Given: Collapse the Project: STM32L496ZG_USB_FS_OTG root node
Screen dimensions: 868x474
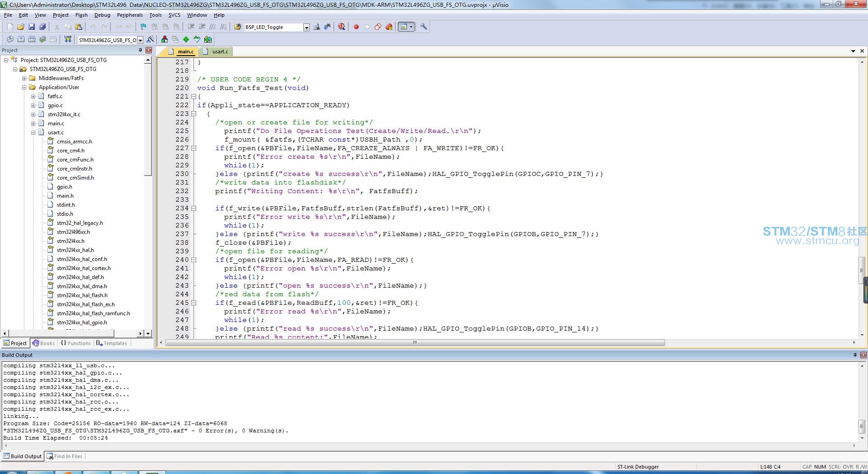Looking at the screenshot, I should 6,60.
